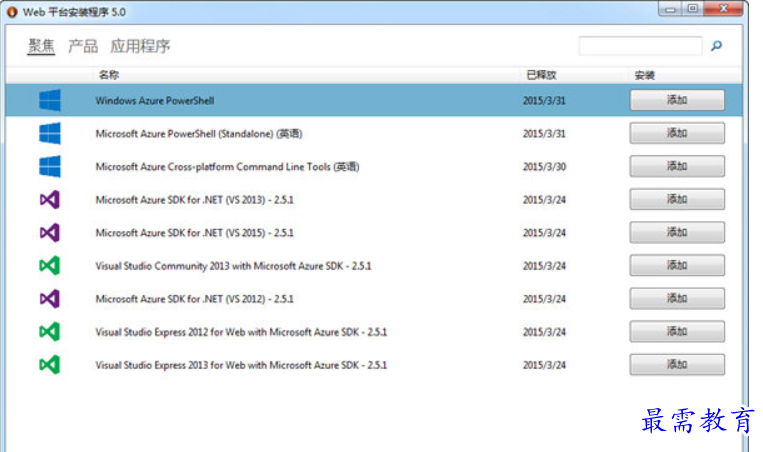This screenshot has width=763, height=452.
Task: Click the 2015/3/30 release date
Action: click(x=544, y=167)
